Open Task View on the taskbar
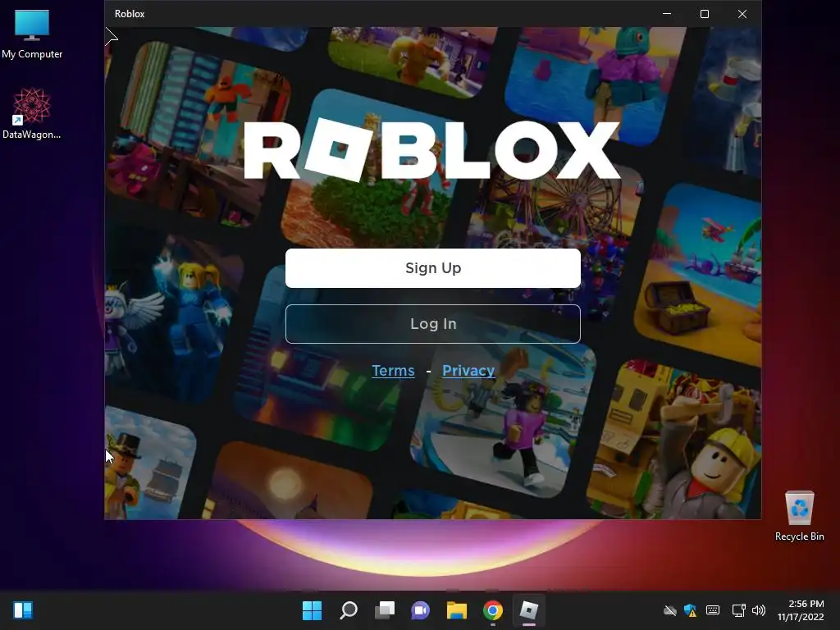The height and width of the screenshot is (630, 840). (x=384, y=610)
